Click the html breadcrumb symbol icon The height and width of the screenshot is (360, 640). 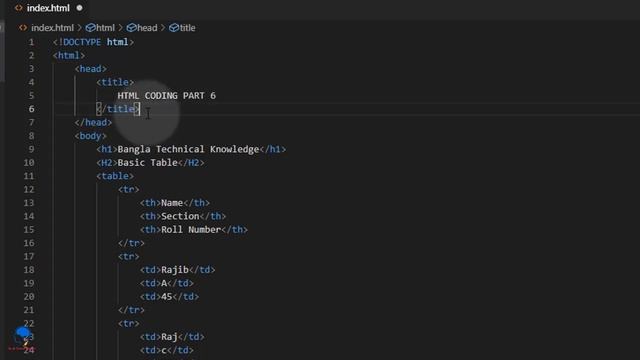[x=91, y=28]
